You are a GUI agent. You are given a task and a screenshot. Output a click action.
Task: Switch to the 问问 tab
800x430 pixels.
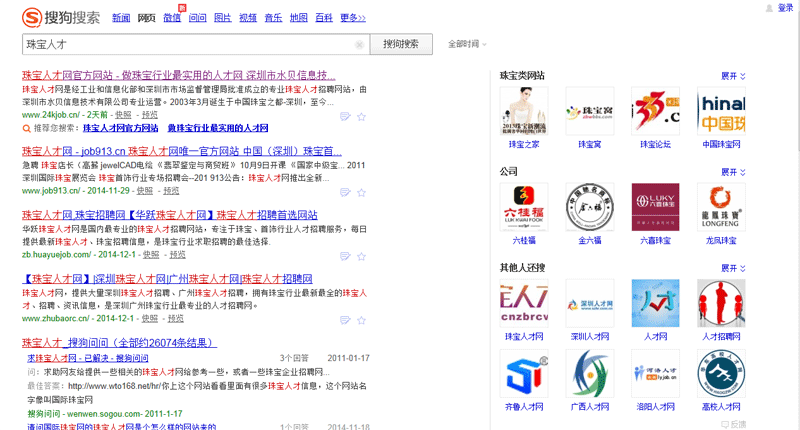tap(197, 18)
